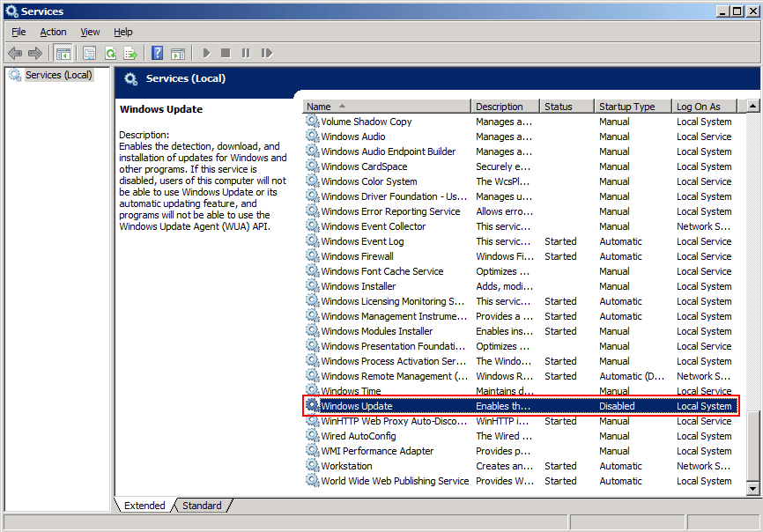This screenshot has width=763, height=532.
Task: Open the View menu
Action: coord(90,32)
